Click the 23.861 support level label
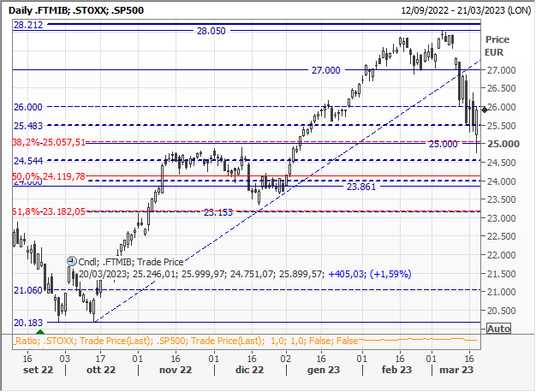 (362, 186)
